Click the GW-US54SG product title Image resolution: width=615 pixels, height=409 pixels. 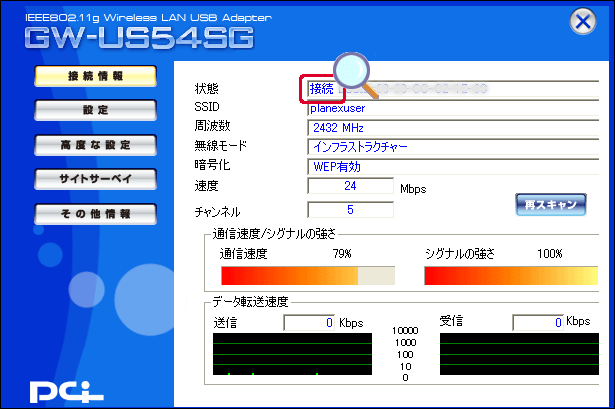139,38
